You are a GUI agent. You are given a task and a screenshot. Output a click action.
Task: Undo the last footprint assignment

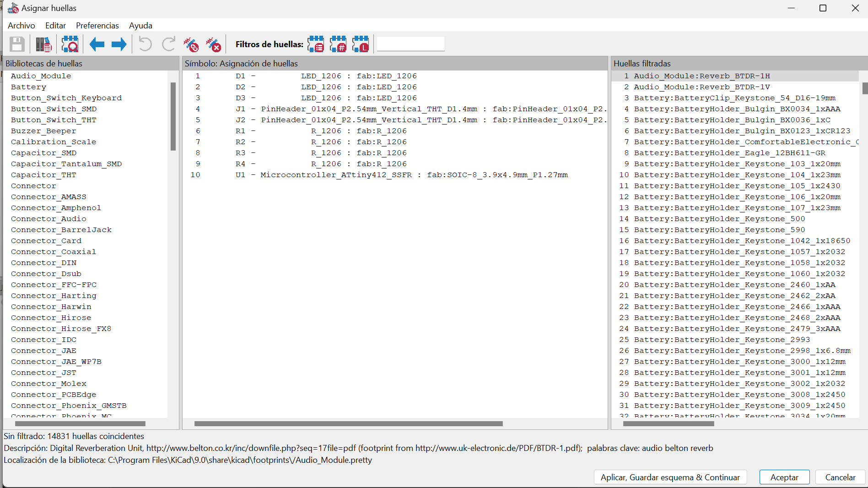point(145,44)
